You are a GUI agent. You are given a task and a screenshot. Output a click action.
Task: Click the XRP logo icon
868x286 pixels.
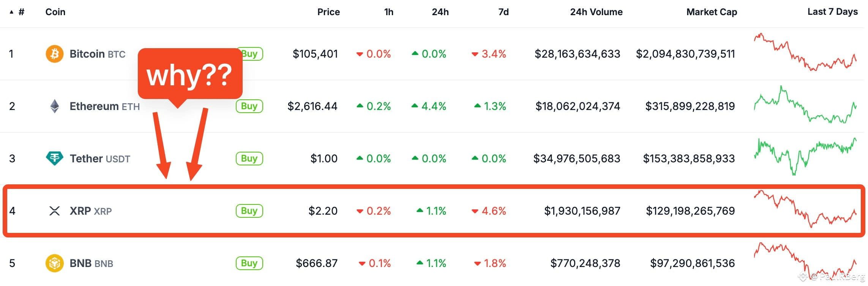pyautogui.click(x=55, y=211)
